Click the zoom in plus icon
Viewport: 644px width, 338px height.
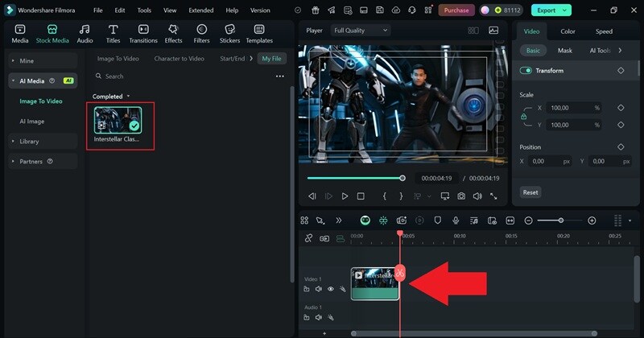point(592,221)
